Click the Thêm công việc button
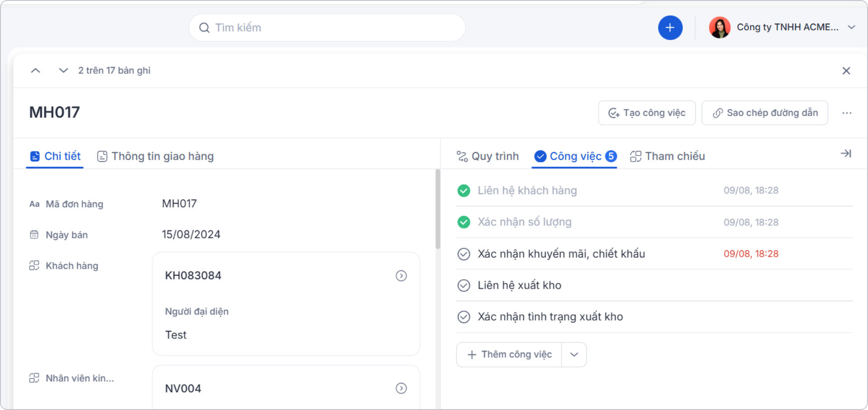 click(x=509, y=354)
